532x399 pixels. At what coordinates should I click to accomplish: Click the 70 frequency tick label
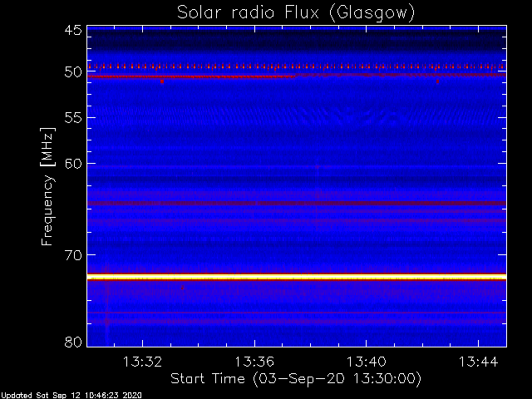click(x=73, y=255)
